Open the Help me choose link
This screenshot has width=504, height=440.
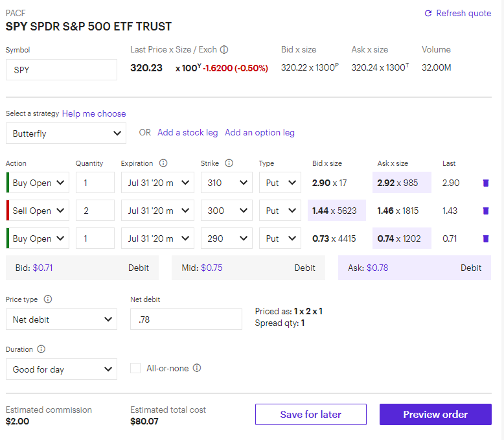(94, 113)
